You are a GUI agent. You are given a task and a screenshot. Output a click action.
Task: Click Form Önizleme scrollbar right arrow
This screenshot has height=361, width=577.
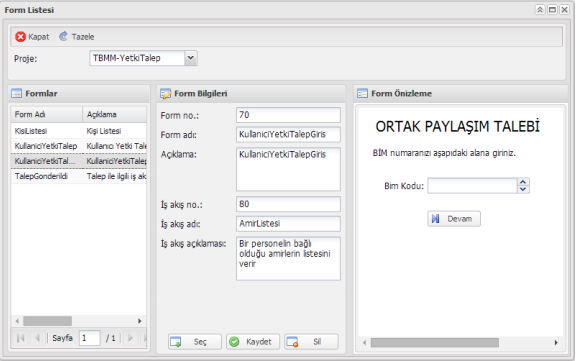[x=556, y=343]
